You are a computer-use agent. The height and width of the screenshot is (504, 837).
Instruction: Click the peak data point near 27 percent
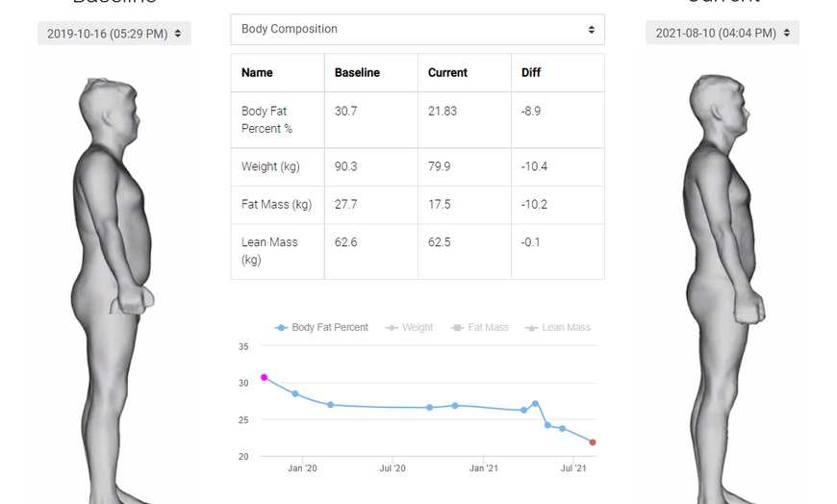535,404
